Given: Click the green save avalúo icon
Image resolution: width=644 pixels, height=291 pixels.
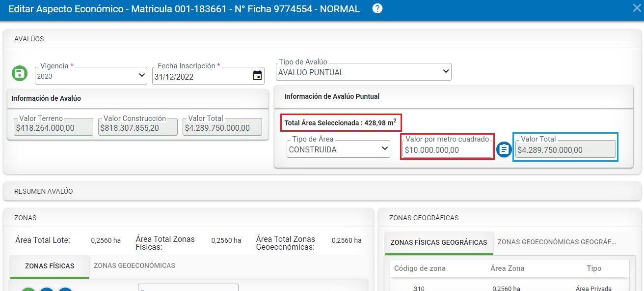Looking at the screenshot, I should pyautogui.click(x=19, y=74).
